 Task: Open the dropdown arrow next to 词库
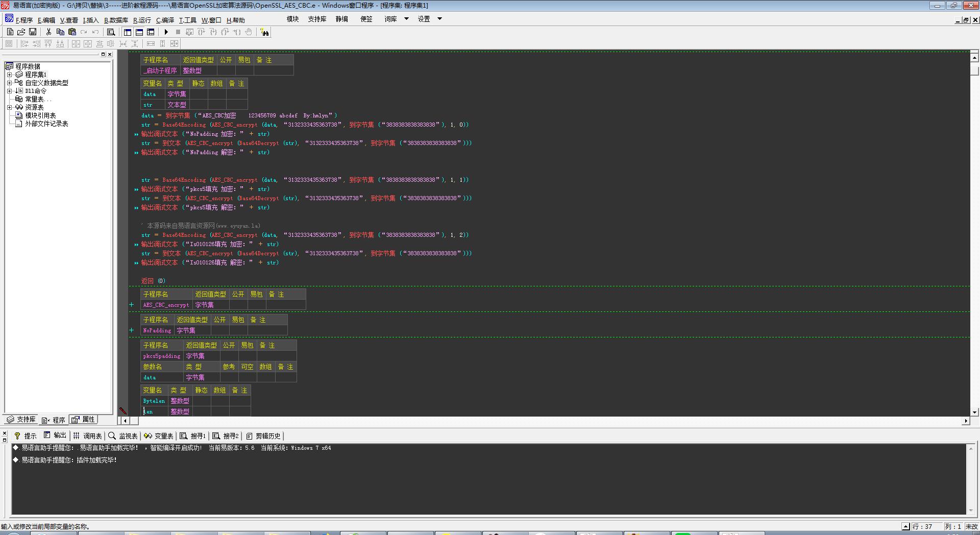pos(406,19)
